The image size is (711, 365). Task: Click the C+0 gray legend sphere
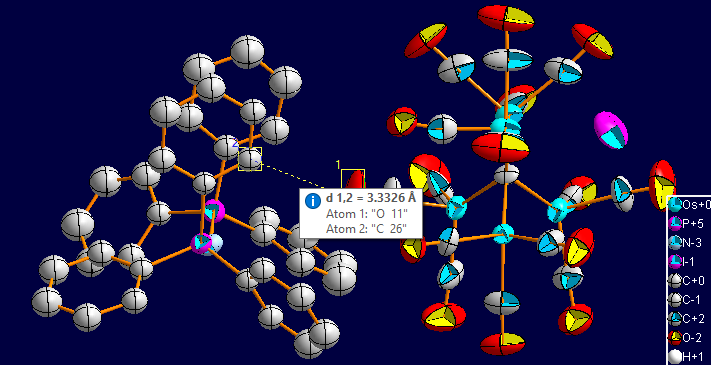pos(676,281)
